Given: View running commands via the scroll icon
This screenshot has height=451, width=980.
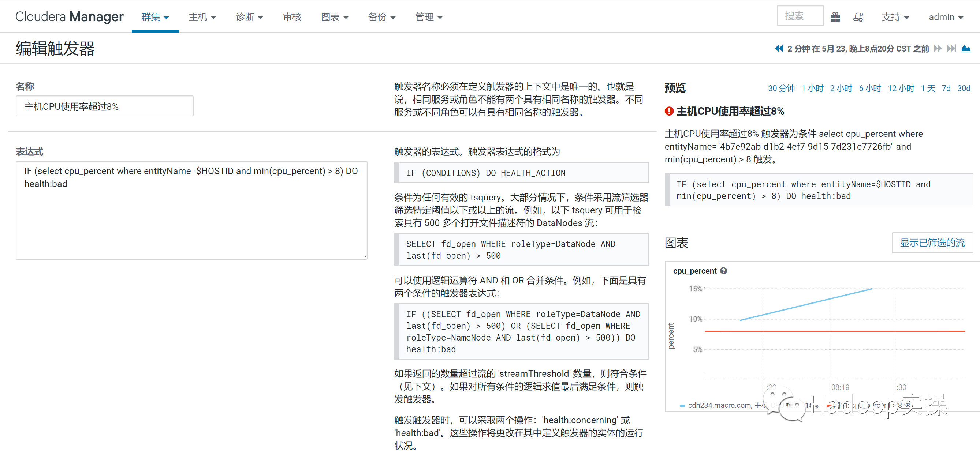Looking at the screenshot, I should (858, 17).
